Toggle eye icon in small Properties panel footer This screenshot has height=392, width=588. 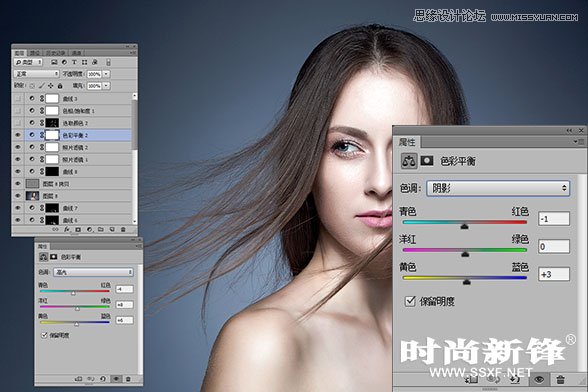click(x=116, y=379)
